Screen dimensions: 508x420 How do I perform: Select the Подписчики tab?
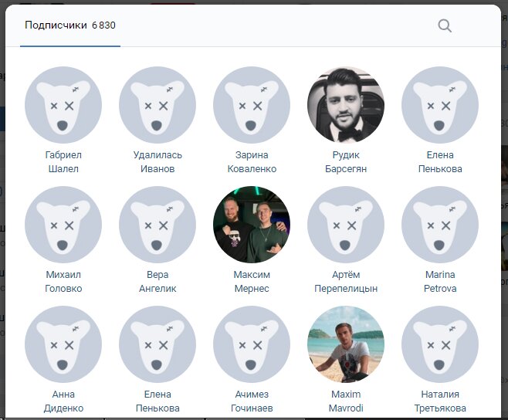point(70,25)
